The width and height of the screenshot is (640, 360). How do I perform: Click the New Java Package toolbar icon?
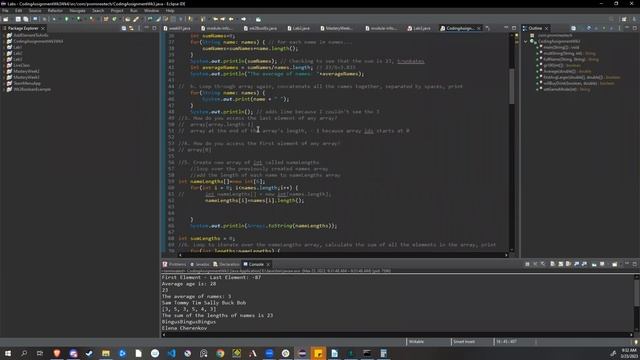[106, 19]
